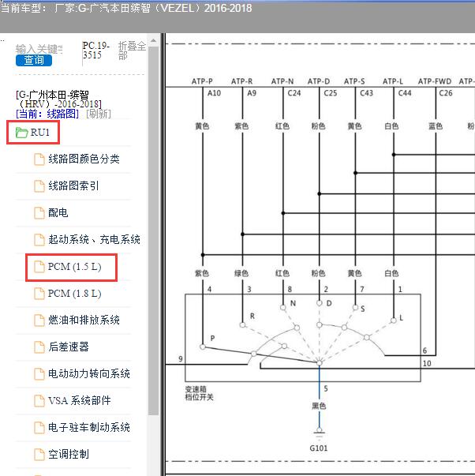Click the [G-广州本田-缤智 (HRV)-2016-2018] title text
The width and height of the screenshot is (475, 476).
58,99
